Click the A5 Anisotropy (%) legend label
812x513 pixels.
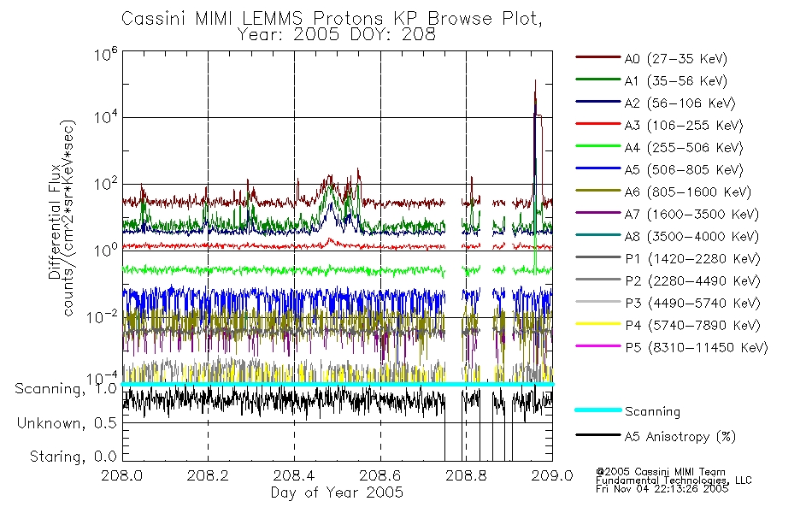680,437
